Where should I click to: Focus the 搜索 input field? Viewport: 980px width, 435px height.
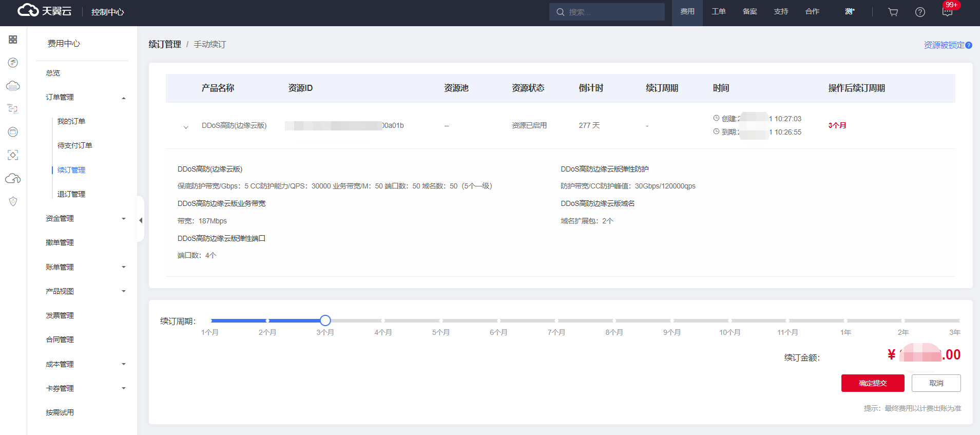click(607, 12)
